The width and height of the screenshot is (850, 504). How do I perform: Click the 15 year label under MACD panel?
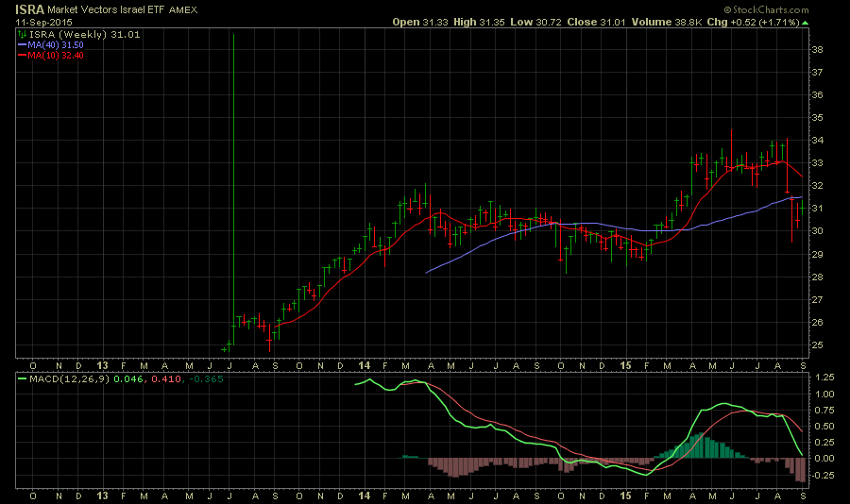(625, 496)
